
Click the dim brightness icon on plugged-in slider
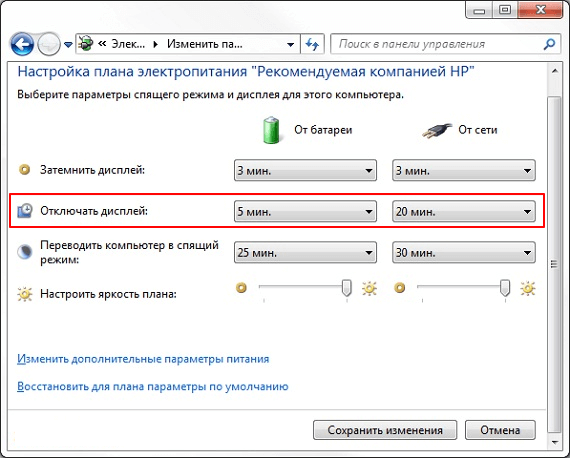pos(399,288)
